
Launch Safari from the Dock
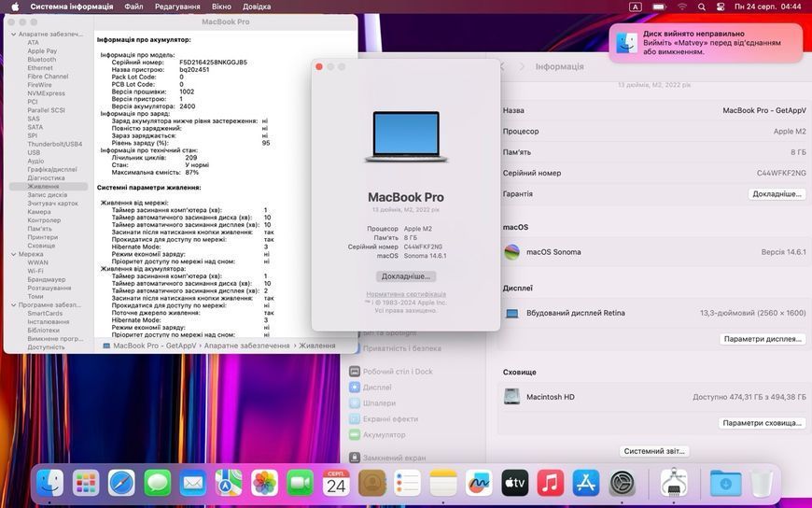121,483
